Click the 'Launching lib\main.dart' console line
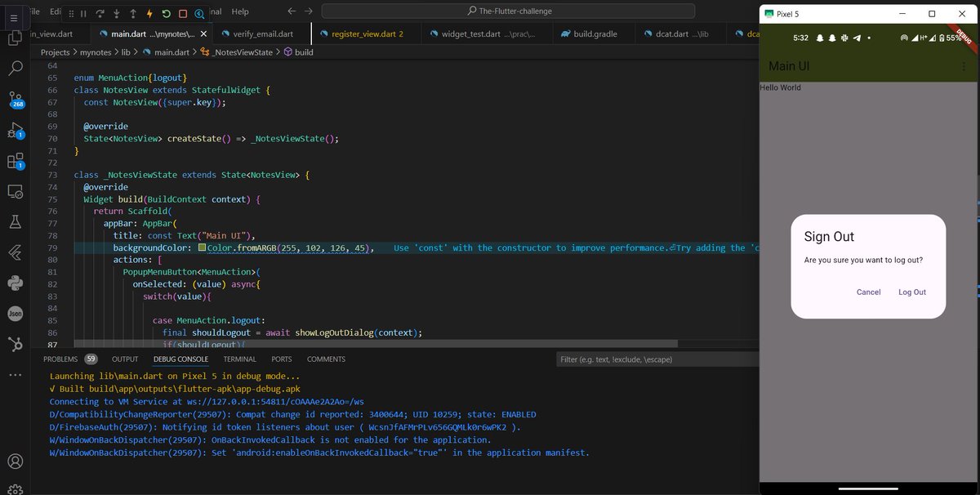980x495 pixels. tap(175, 377)
